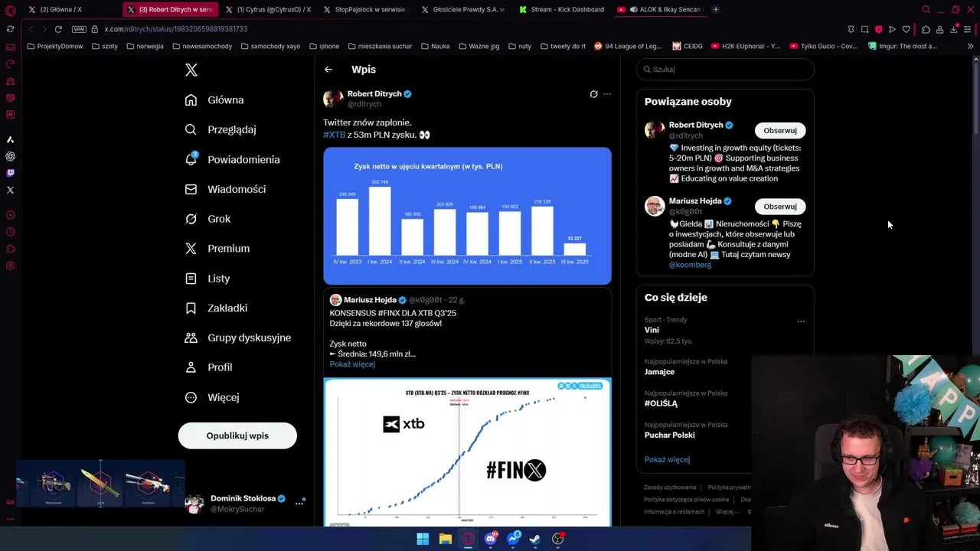This screenshot has height=551, width=980.
Task: Open the Opera snapshot tool icon
Action: point(864,29)
